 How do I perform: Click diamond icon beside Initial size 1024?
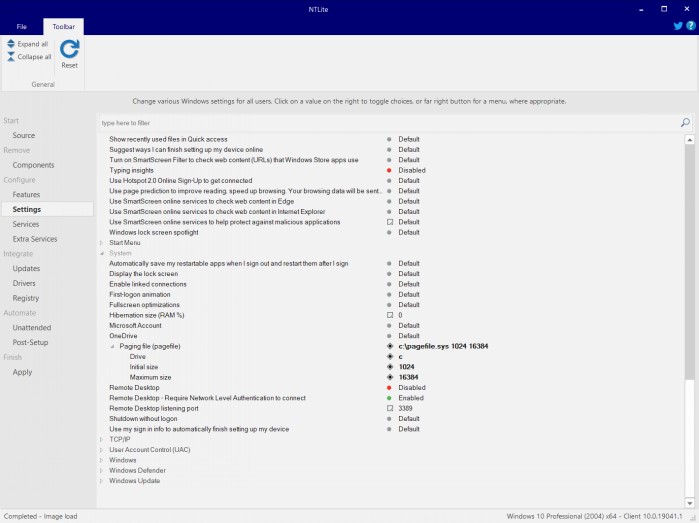tap(390, 367)
